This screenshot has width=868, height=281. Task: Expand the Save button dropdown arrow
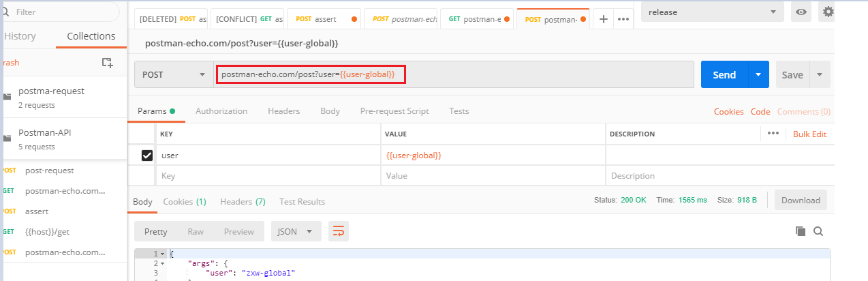pyautogui.click(x=820, y=74)
